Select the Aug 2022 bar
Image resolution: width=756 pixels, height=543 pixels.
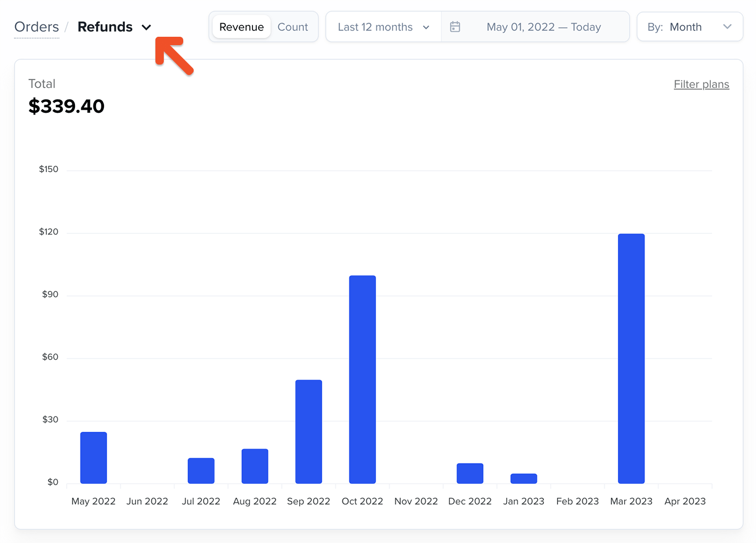pos(255,466)
